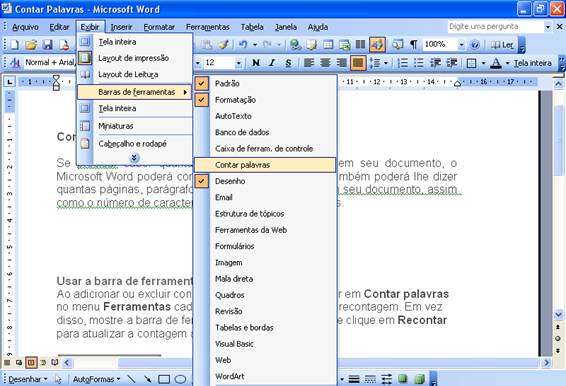Screen dimensions: 566x386
Task: Align text to the left
Action: coord(309,63)
